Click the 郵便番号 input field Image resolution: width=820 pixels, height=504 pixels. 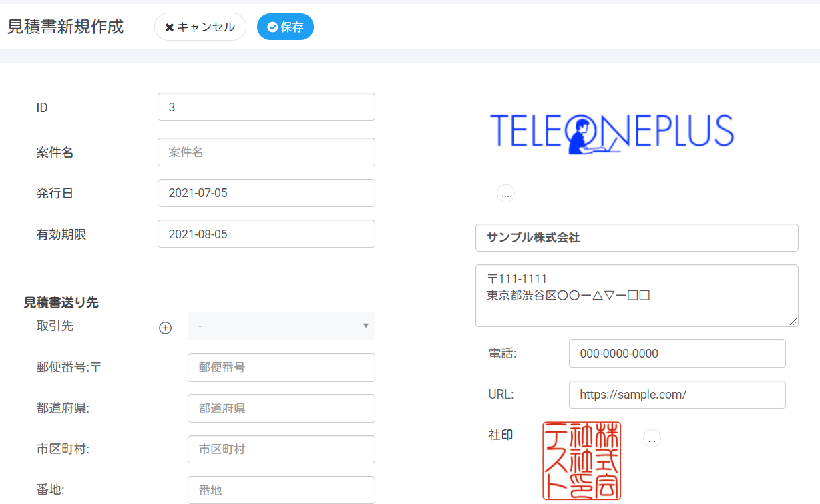pos(281,367)
